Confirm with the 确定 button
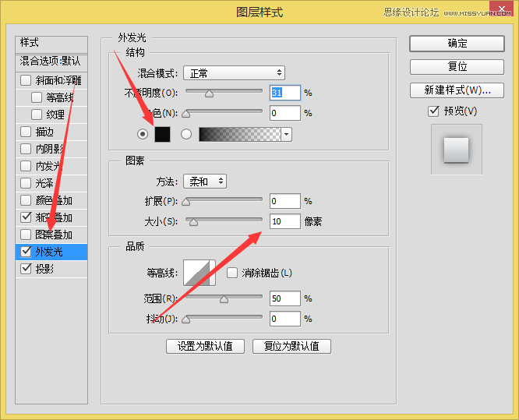This screenshot has height=420, width=519. (457, 44)
